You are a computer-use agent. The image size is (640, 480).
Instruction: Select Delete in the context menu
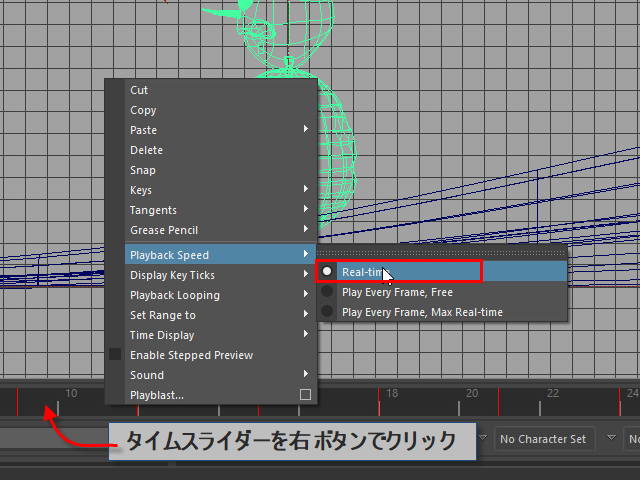(146, 150)
